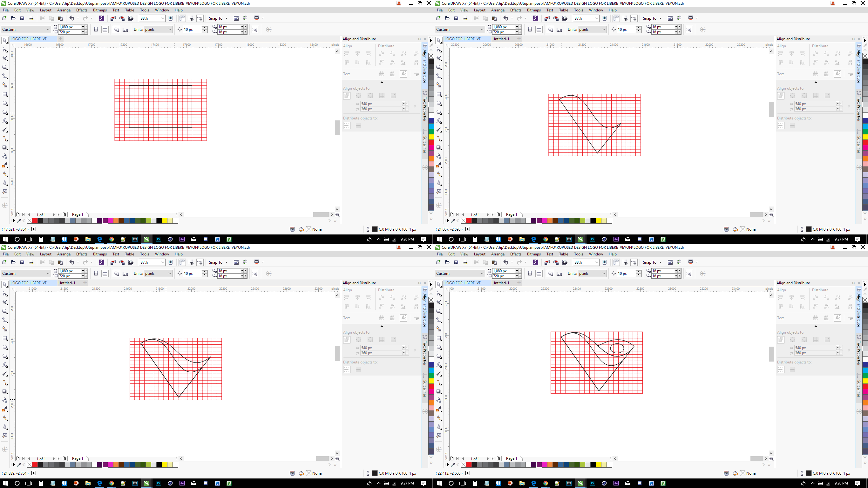Click Page 1 tab in the empty-grid window

coord(78,214)
